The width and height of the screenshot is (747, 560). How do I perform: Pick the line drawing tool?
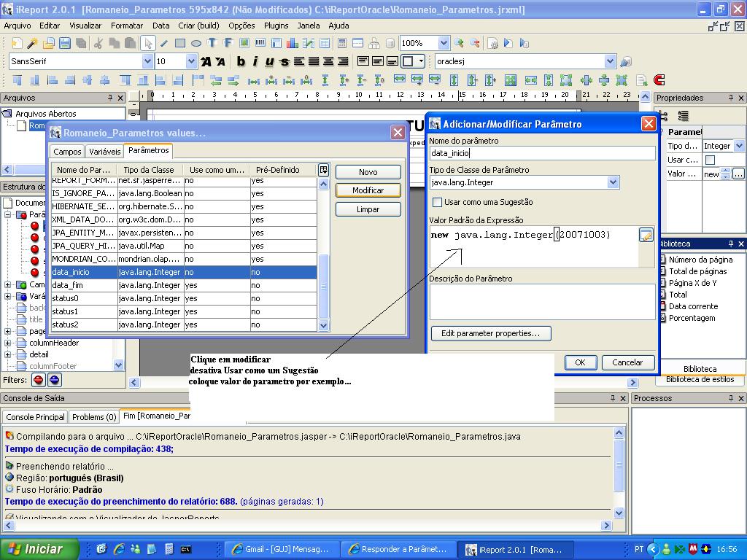point(164,43)
